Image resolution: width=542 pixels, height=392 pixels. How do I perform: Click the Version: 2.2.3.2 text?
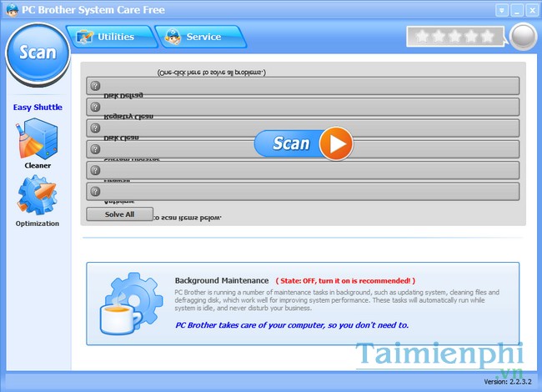click(x=508, y=382)
